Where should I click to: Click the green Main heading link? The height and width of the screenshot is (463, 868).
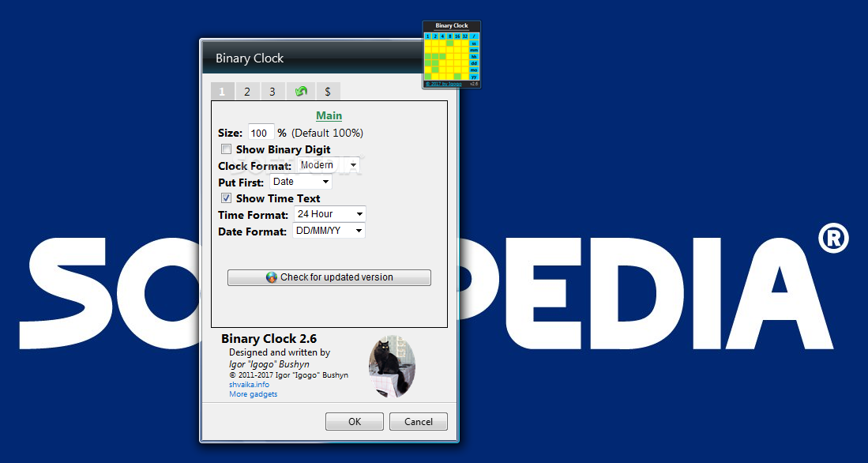(x=329, y=115)
